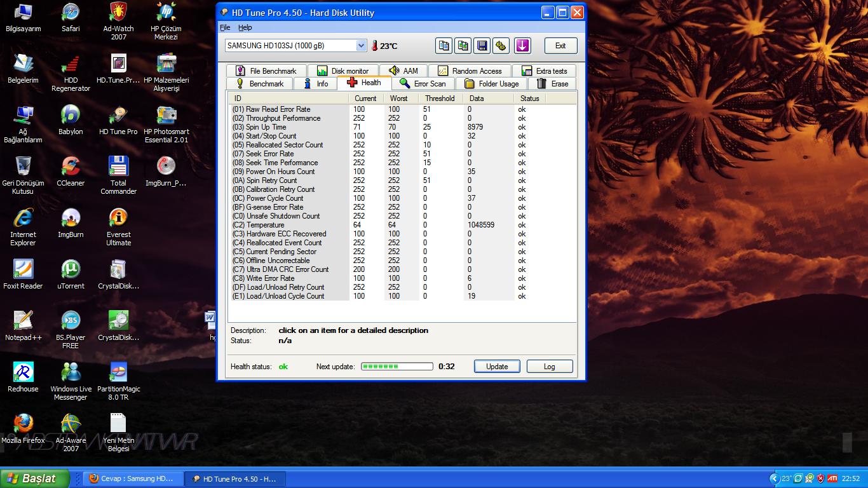Open the Help menu
Viewport: 868px width, 488px height.
coord(245,27)
